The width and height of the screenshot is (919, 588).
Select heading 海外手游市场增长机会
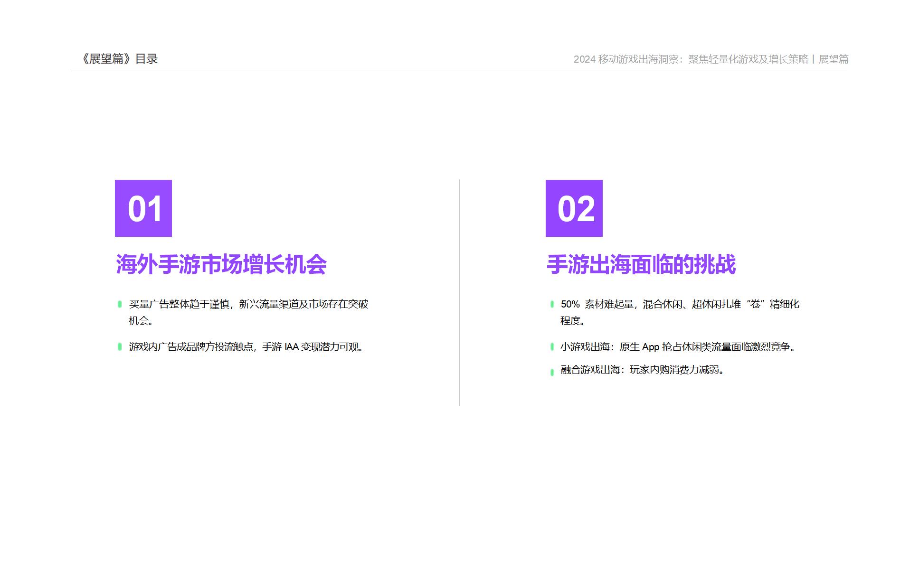(x=221, y=264)
